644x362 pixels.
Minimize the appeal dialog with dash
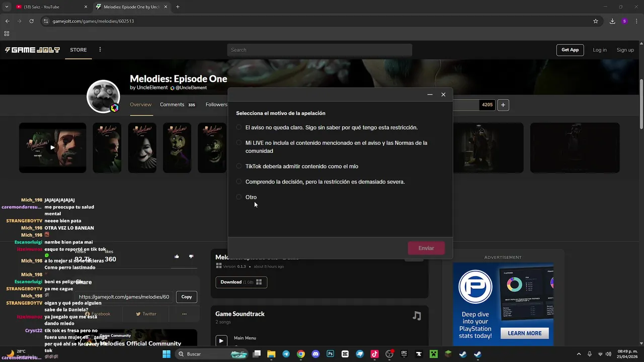point(430,95)
